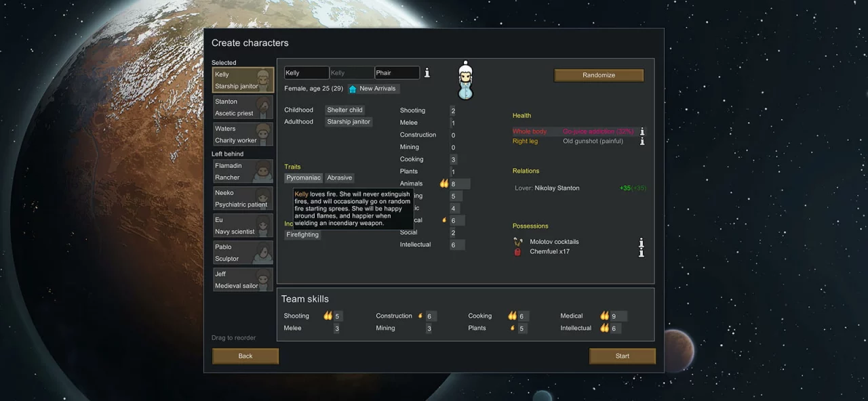868x401 pixels.
Task: Select Stanton the Ascetic priest card
Action: pyautogui.click(x=243, y=107)
